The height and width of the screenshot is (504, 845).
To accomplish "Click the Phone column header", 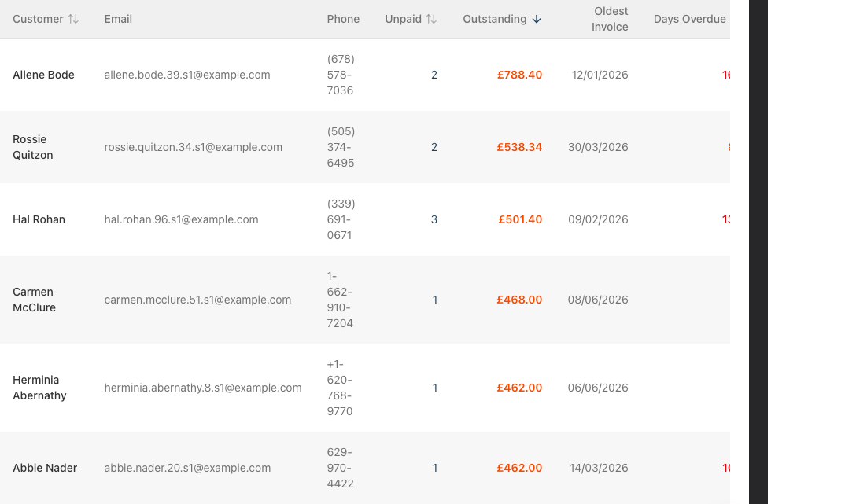I will point(343,19).
